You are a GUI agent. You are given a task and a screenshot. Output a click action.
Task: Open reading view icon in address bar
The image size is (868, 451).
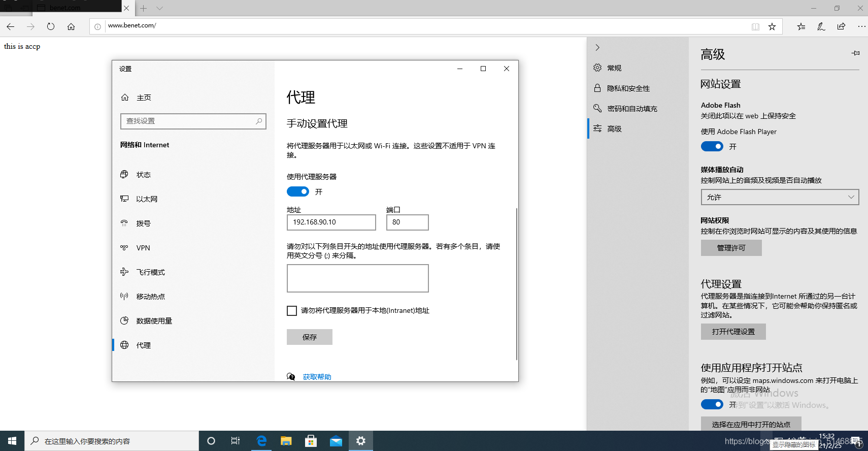coord(755,27)
